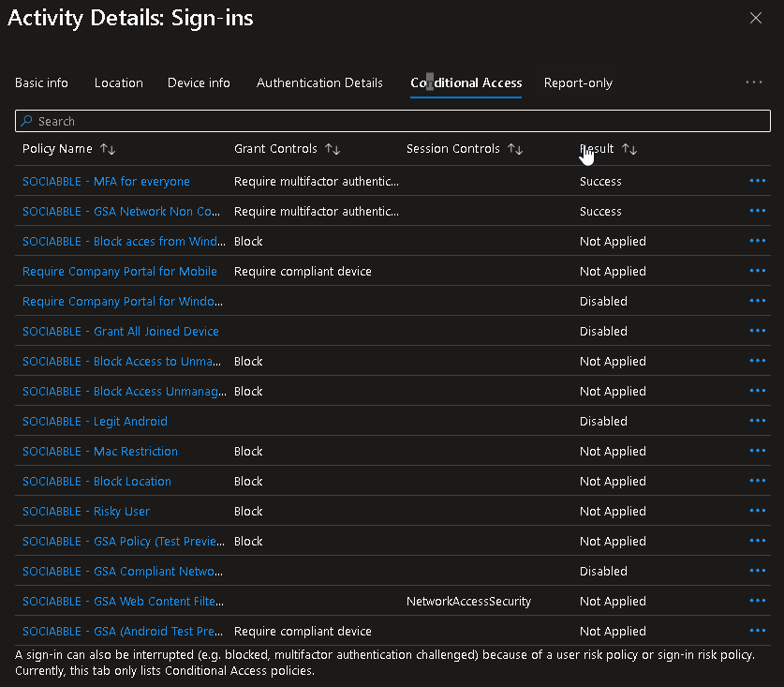Click Not Applied result in GSA Web Content Filte... row
The width and height of the screenshot is (784, 687).
pos(613,602)
